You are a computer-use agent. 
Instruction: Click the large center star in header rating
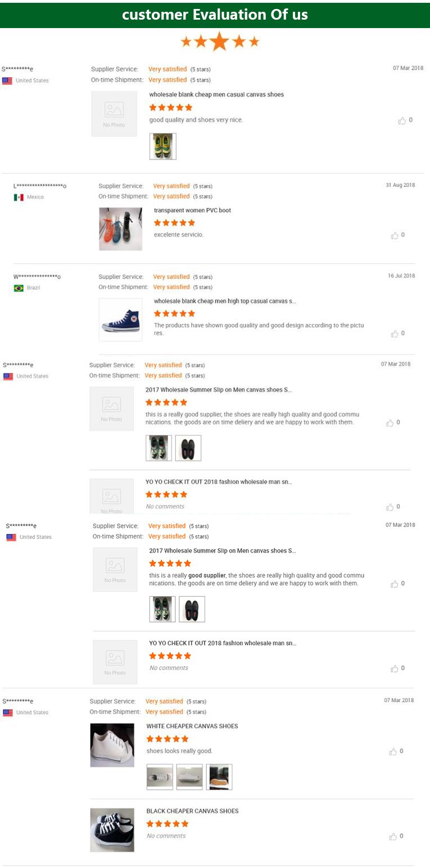(x=219, y=41)
